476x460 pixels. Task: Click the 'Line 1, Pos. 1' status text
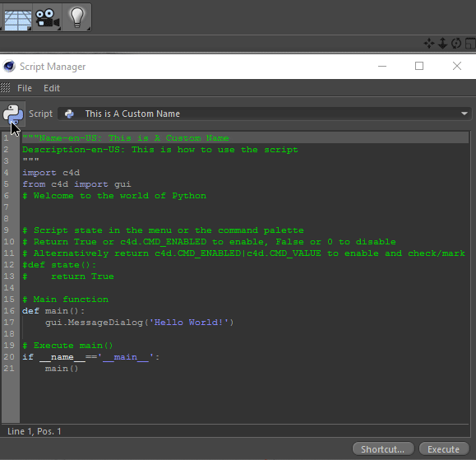tap(34, 431)
